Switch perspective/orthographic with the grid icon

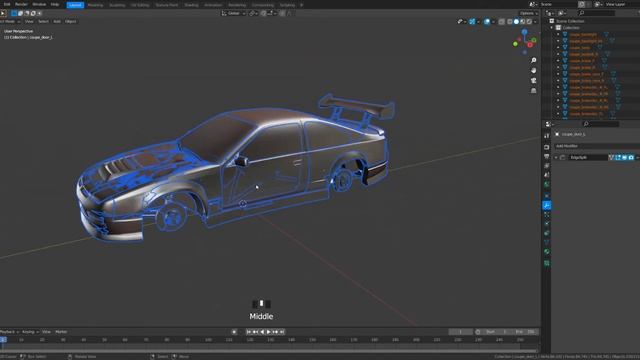point(533,91)
